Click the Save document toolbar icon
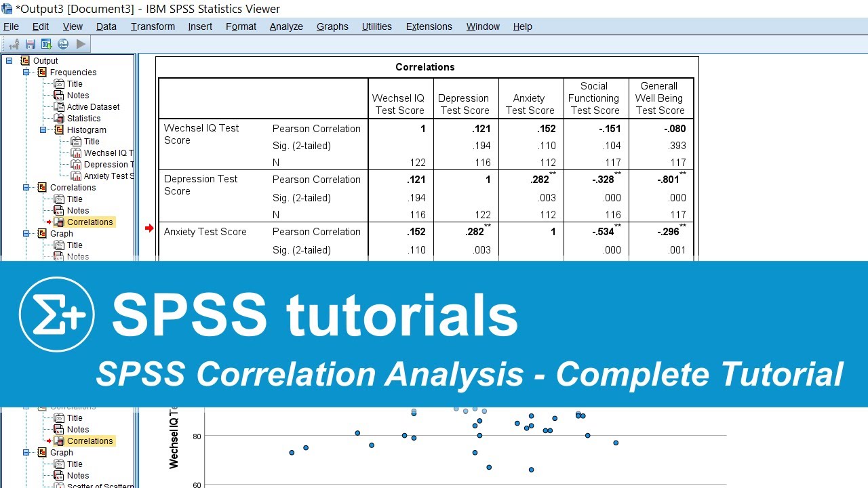 point(31,44)
